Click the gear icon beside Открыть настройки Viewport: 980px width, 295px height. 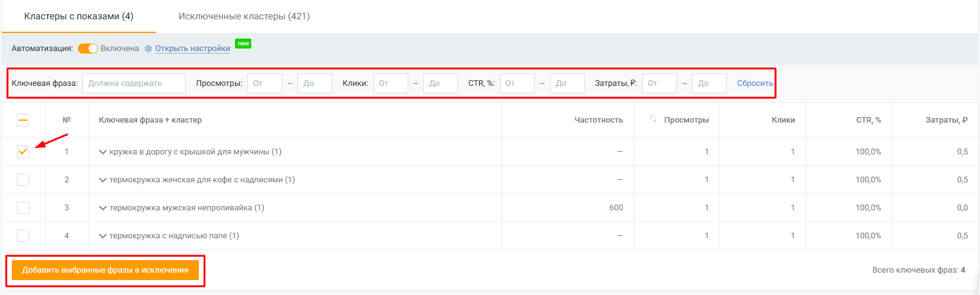[x=148, y=49]
